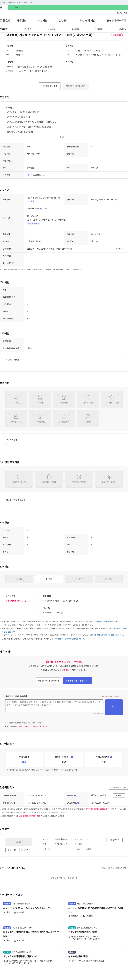Viewport: 128px width, 980px height.
Task: Open 지도 보기 for 인천서부고용센터
Action: coord(119,796)
